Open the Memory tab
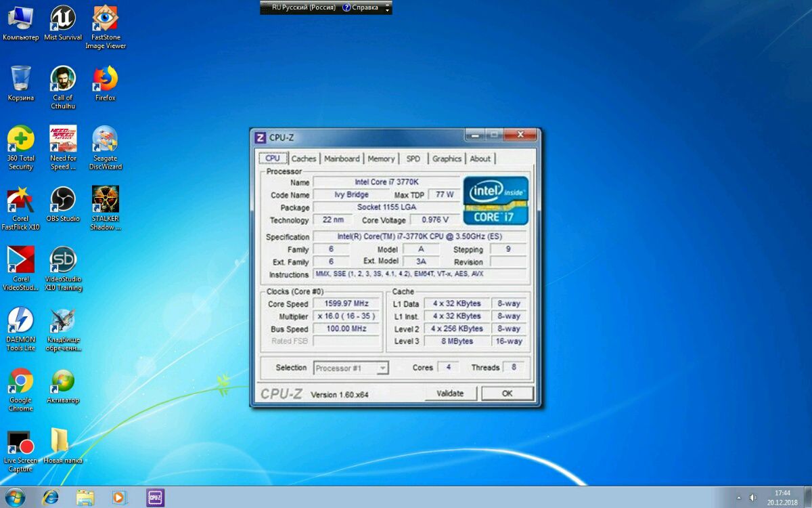Screen dimensions: 812x508 coord(381,158)
